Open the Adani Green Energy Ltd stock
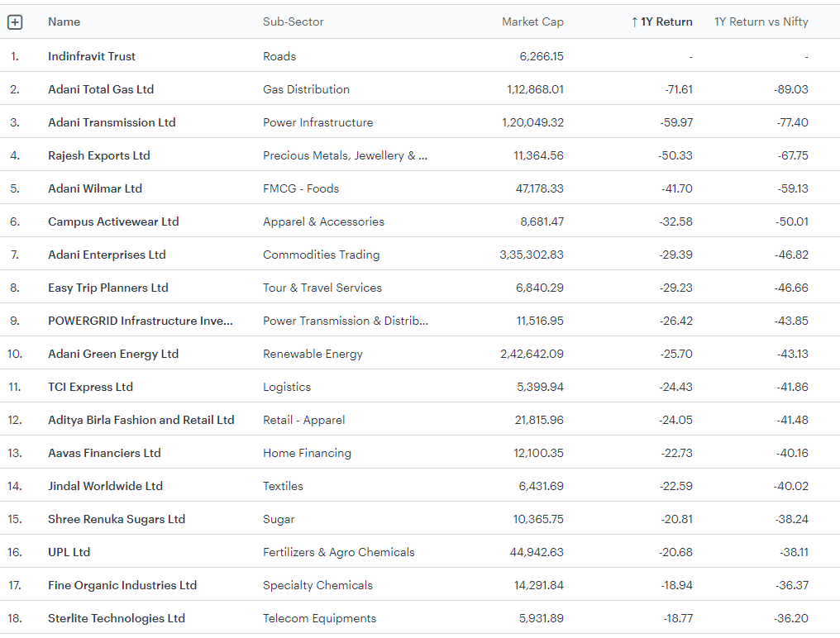This screenshot has height=638, width=840. coord(113,354)
